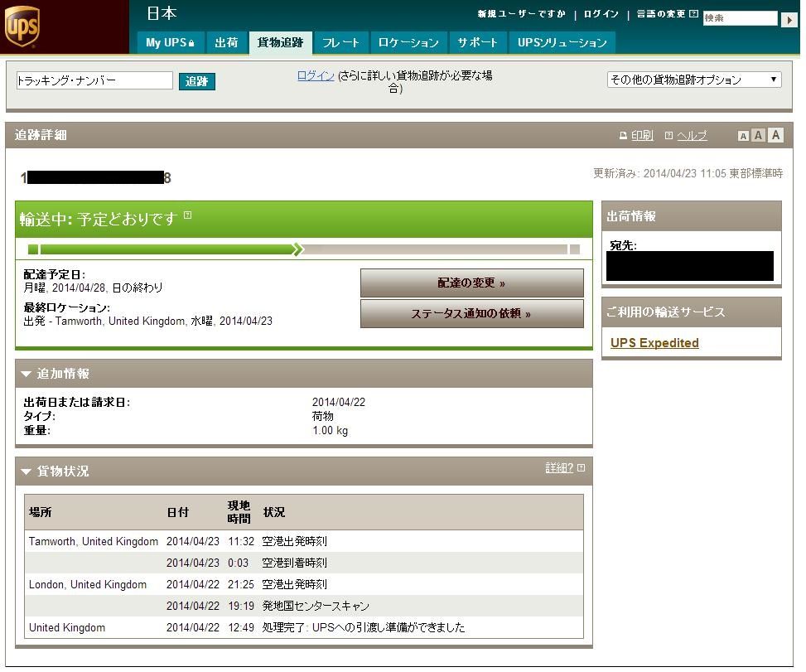
Task: Click help icon next to 詳細? link
Action: pyautogui.click(x=582, y=467)
